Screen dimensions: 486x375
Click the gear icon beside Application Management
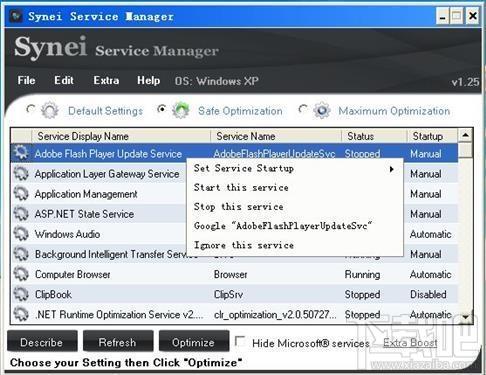click(x=21, y=194)
